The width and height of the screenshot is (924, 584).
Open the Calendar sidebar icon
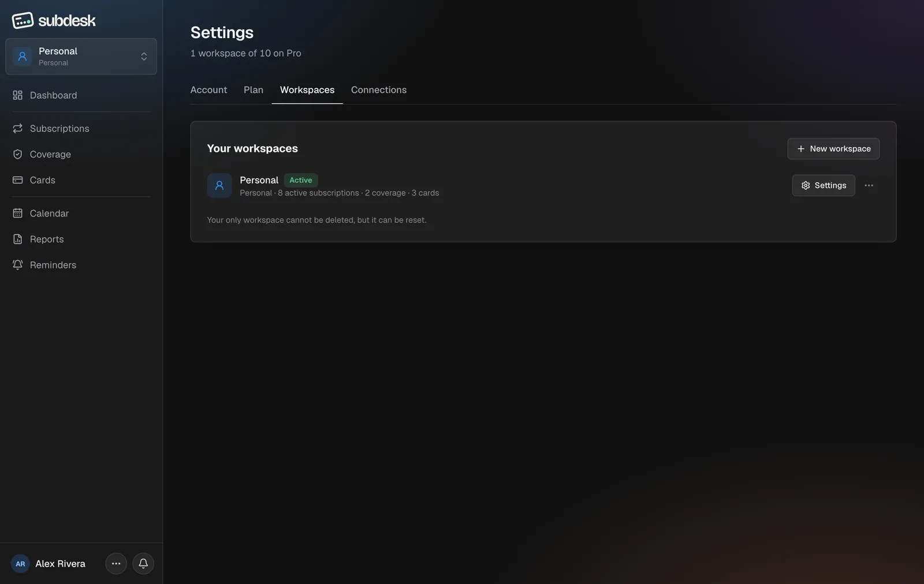click(18, 213)
